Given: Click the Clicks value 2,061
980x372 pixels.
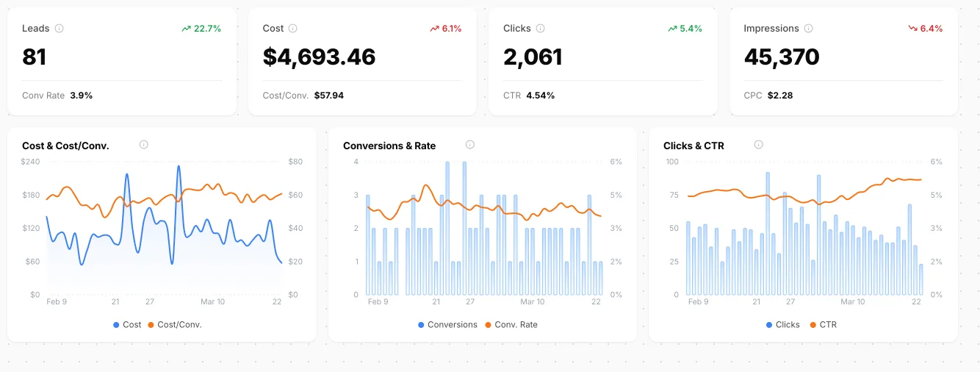Looking at the screenshot, I should coord(533,57).
